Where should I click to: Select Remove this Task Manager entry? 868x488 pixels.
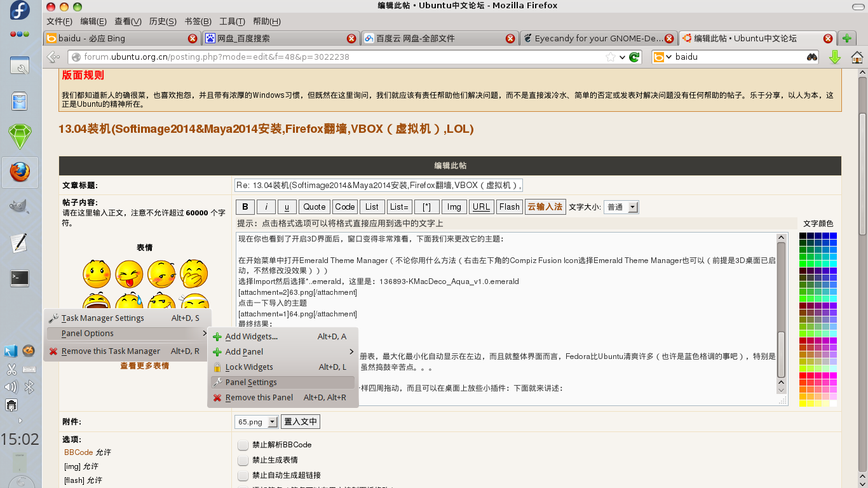(x=127, y=351)
